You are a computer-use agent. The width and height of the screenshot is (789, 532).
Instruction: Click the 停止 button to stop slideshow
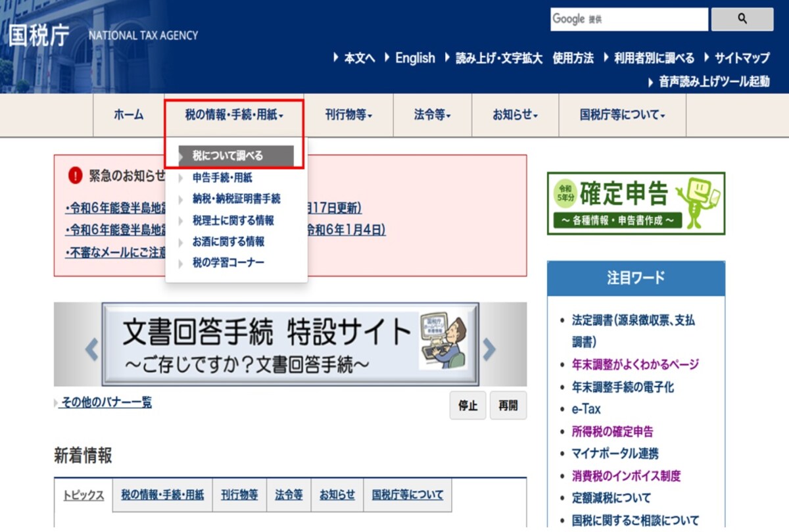pyautogui.click(x=468, y=406)
